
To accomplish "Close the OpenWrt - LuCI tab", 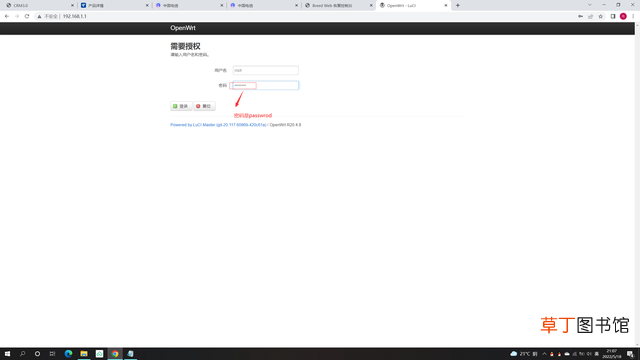I will (x=446, y=5).
